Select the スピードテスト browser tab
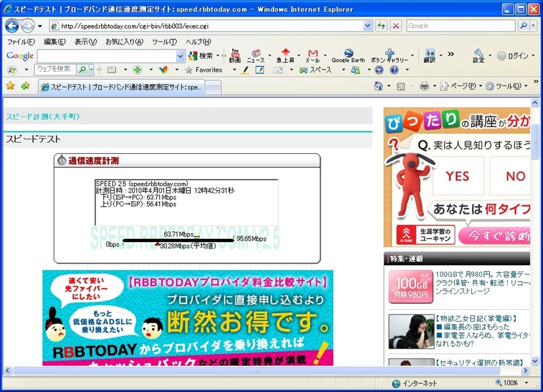 (x=121, y=87)
